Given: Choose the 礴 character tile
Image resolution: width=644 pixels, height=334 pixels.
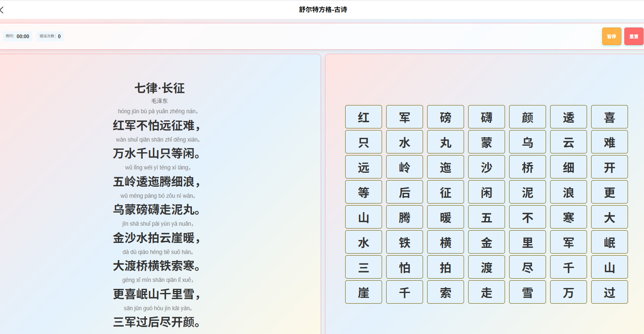Looking at the screenshot, I should point(487,117).
